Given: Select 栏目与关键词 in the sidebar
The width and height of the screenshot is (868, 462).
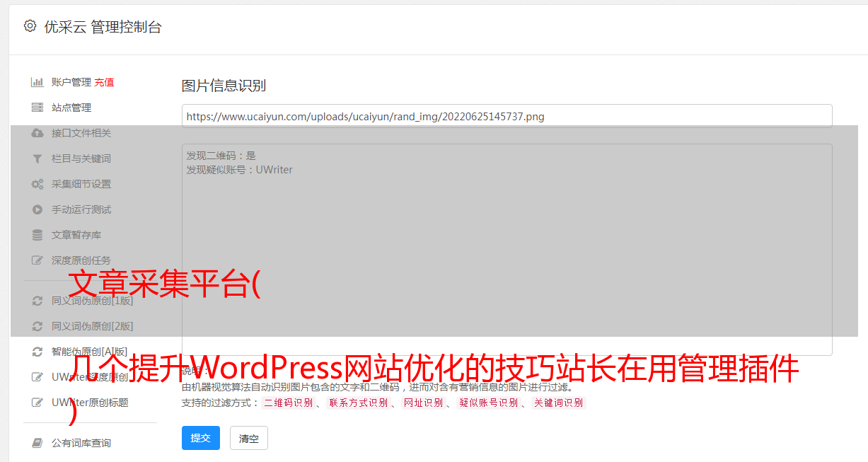Looking at the screenshot, I should [x=81, y=158].
